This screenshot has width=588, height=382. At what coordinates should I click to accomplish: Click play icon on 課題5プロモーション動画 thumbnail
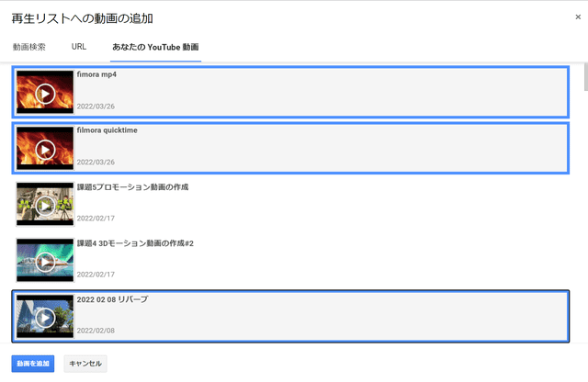point(45,206)
